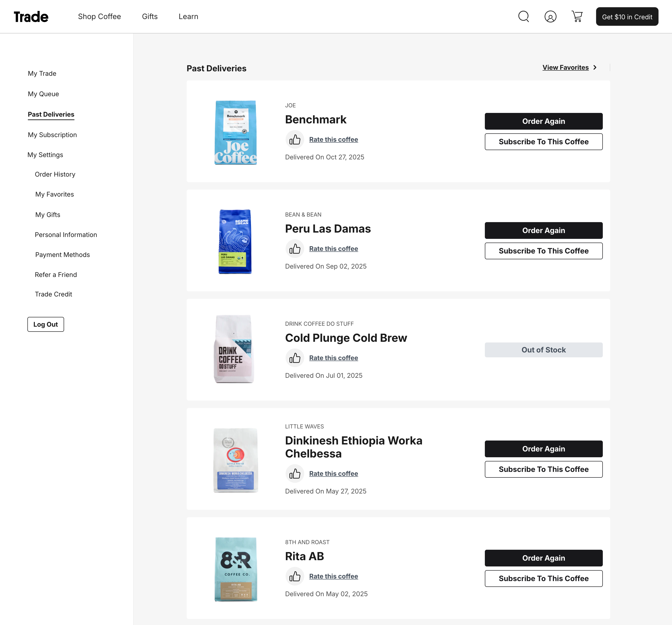This screenshot has height=625, width=672.
Task: Select Payment Methods in settings list
Action: point(62,255)
